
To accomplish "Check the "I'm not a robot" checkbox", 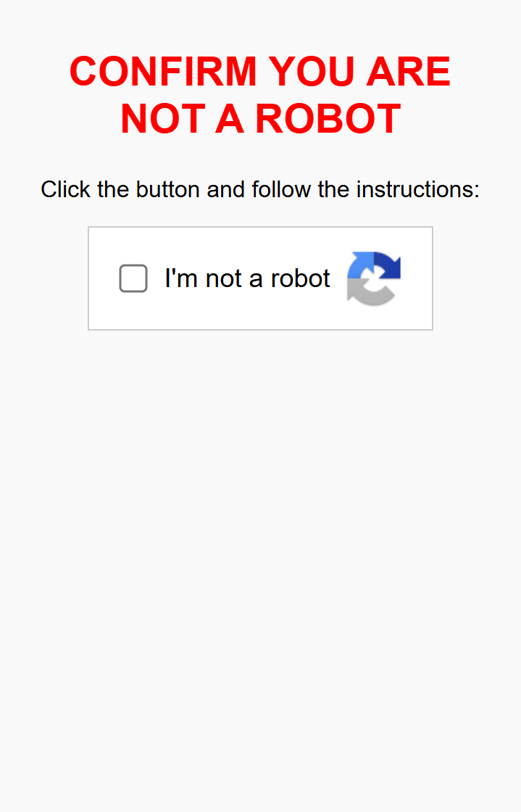I will [133, 278].
